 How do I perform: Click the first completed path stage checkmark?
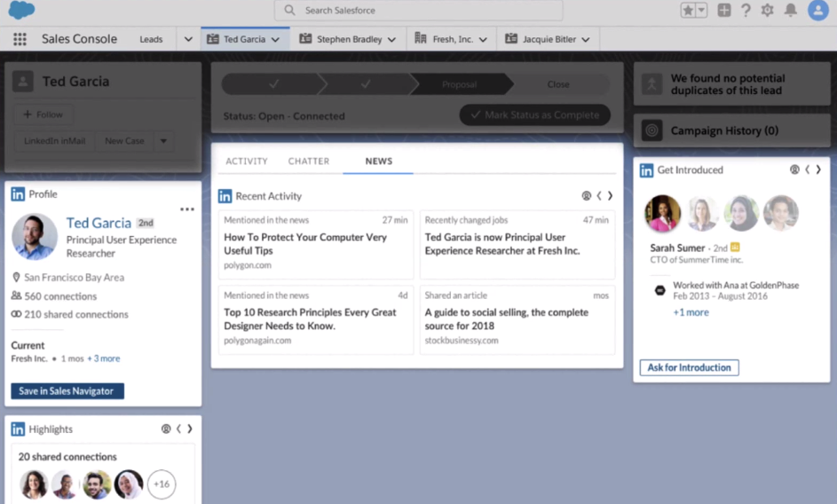274,84
